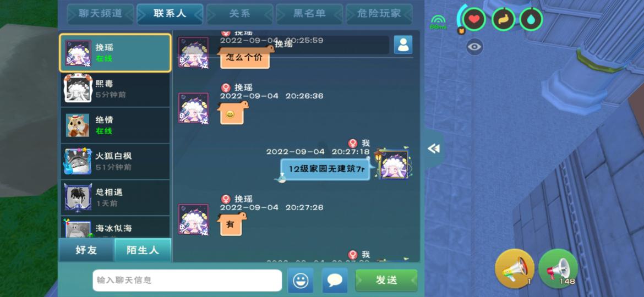Select contact 绝情 in the list

pos(115,125)
